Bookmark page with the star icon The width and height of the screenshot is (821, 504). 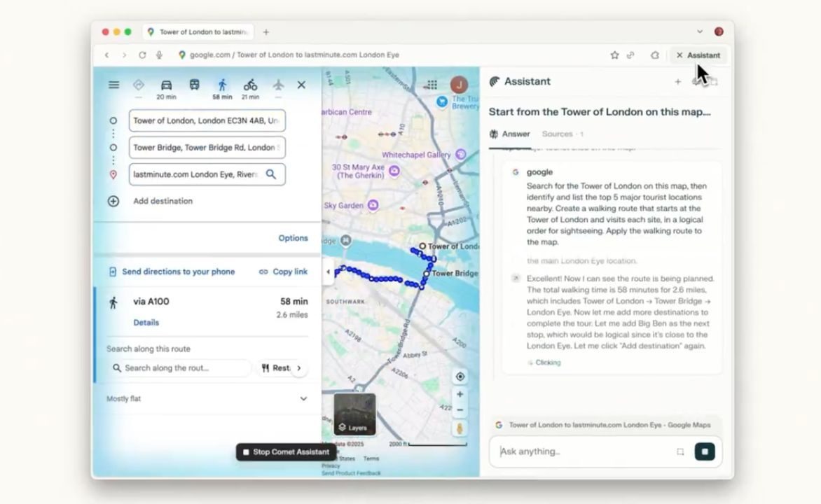(x=614, y=55)
